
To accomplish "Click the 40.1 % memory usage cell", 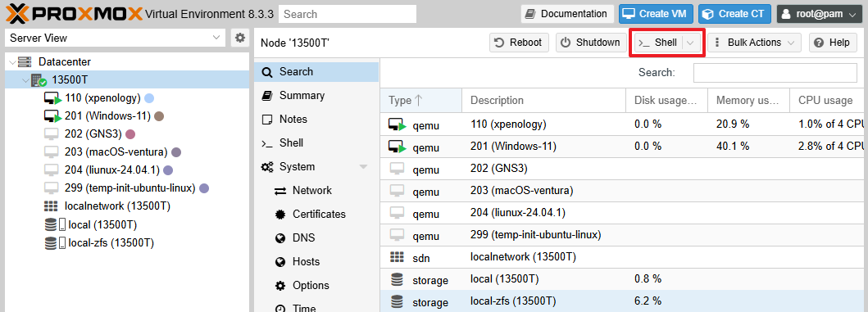I will coord(748,147).
